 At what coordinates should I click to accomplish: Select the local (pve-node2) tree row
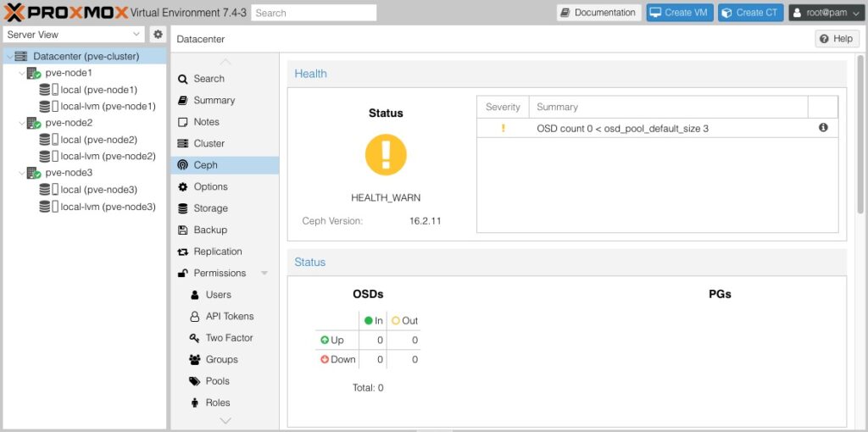pos(84,140)
